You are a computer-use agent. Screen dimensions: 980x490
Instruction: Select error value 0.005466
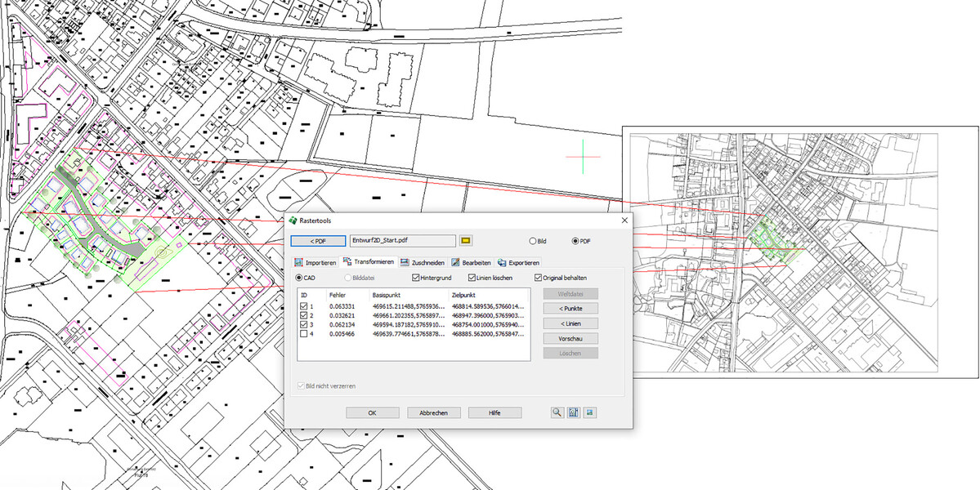(x=342, y=334)
